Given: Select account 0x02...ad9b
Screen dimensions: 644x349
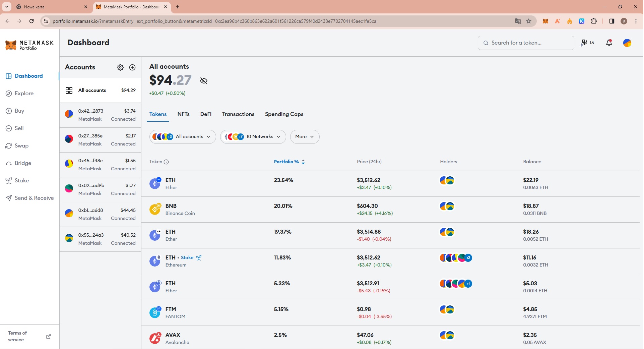Looking at the screenshot, I should click(x=100, y=189).
